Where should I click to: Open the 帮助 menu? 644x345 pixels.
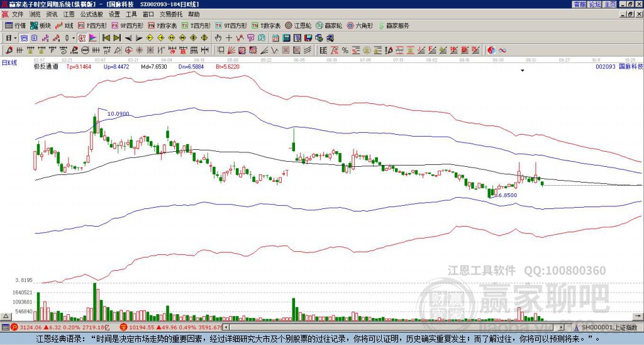194,14
